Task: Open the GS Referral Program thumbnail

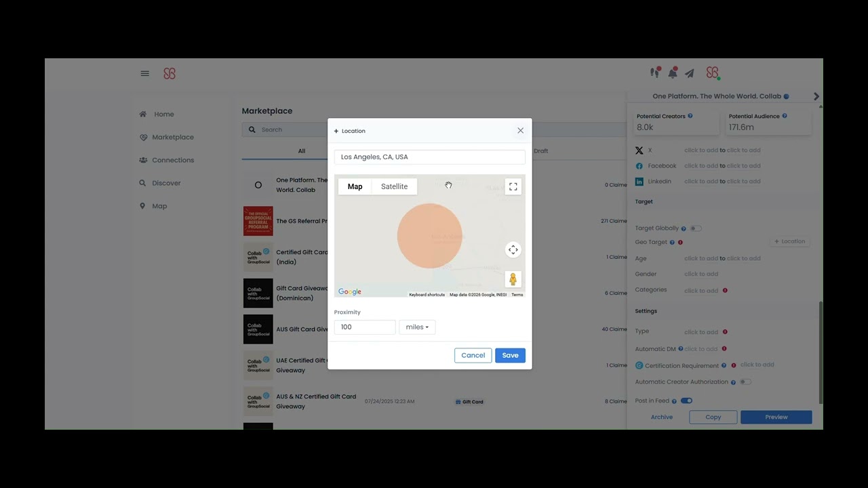Action: (x=258, y=221)
